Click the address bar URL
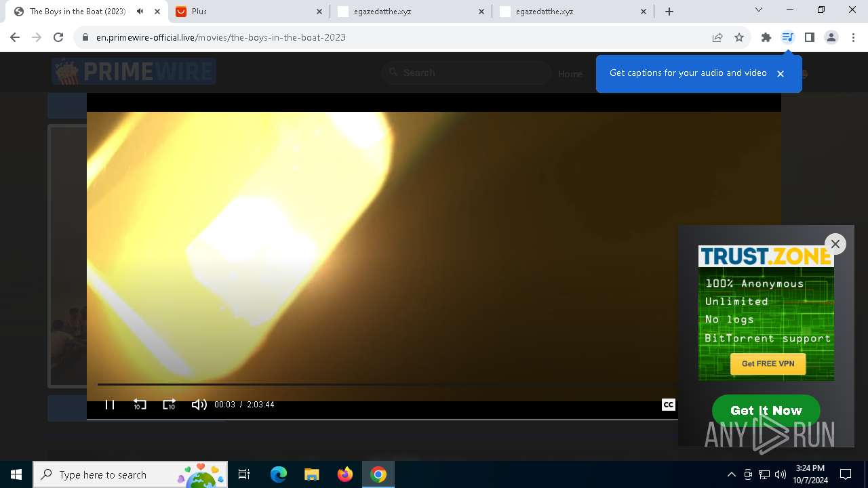868x488 pixels. tap(221, 37)
